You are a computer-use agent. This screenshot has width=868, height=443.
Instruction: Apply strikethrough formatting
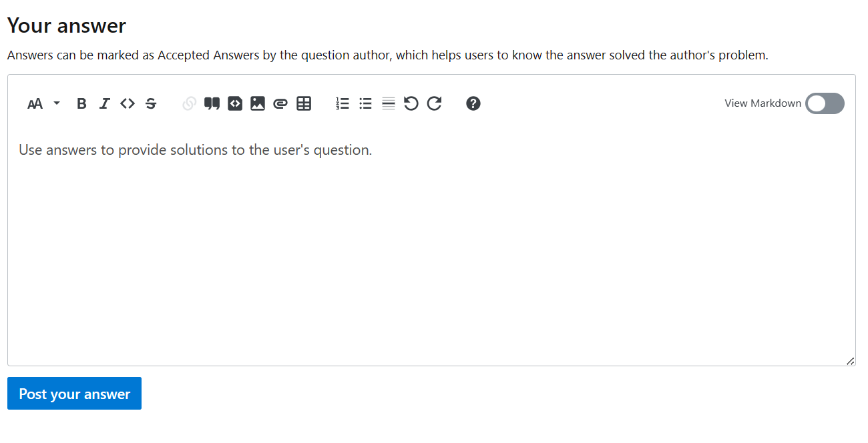pyautogui.click(x=151, y=103)
